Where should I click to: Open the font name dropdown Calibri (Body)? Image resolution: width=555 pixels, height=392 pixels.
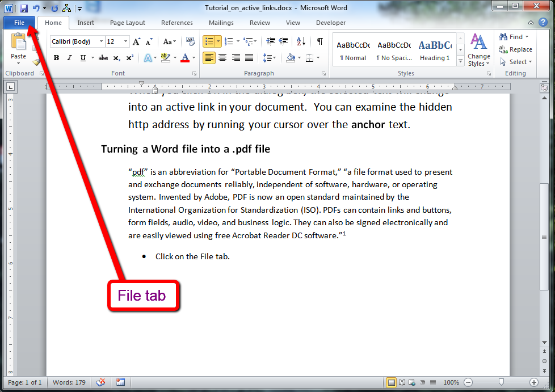click(77, 41)
